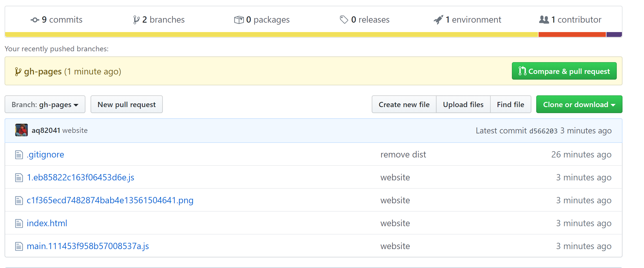Click the commits history icon
The image size is (644, 268).
35,20
